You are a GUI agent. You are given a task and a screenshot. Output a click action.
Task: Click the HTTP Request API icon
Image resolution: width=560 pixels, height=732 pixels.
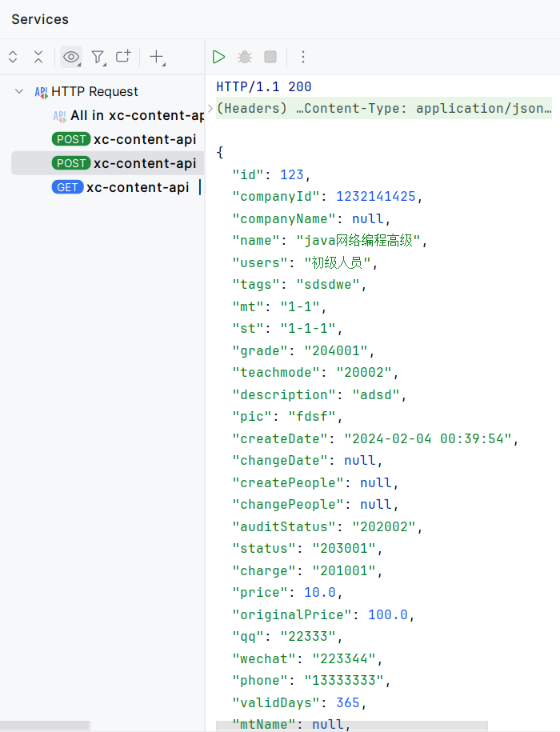click(x=41, y=92)
